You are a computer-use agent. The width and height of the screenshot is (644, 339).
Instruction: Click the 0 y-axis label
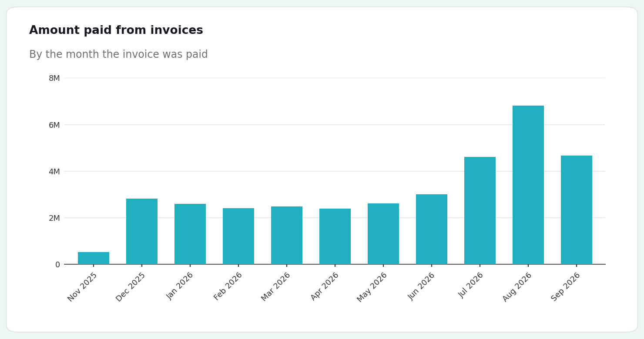tap(57, 265)
